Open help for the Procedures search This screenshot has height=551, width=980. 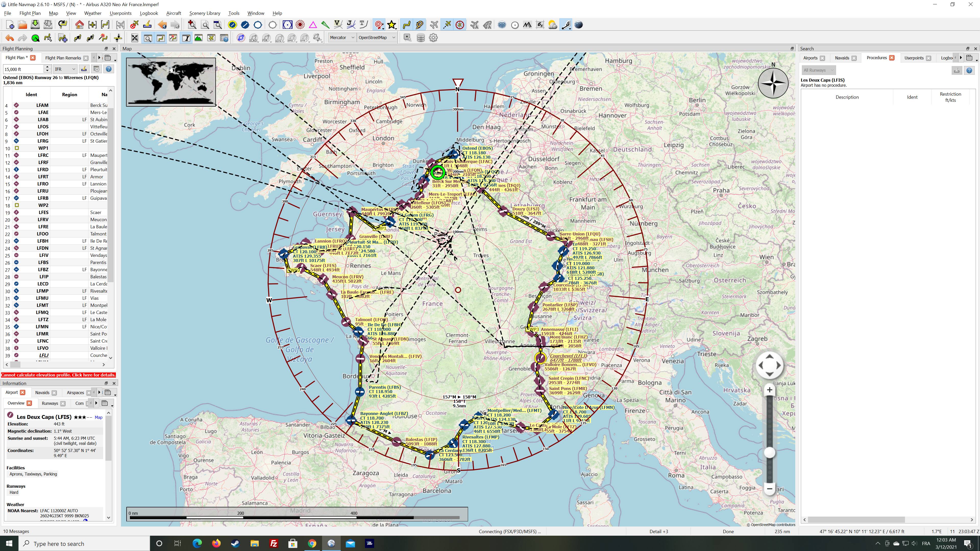click(x=969, y=70)
